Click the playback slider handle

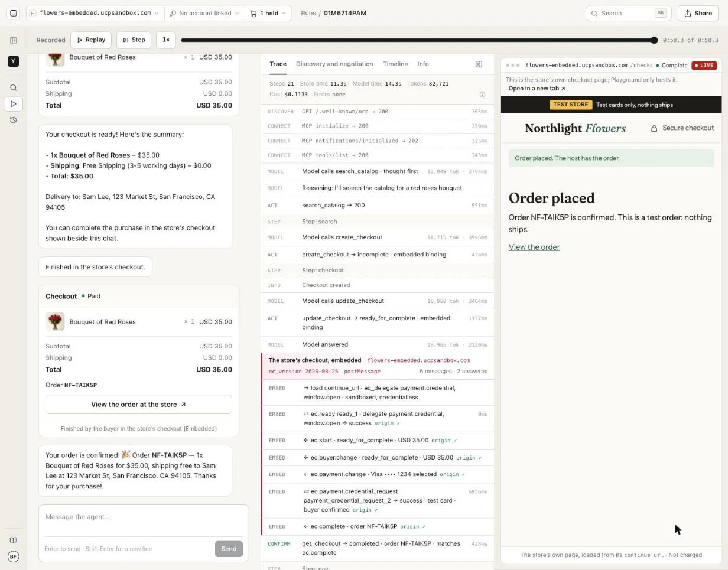[x=654, y=40]
